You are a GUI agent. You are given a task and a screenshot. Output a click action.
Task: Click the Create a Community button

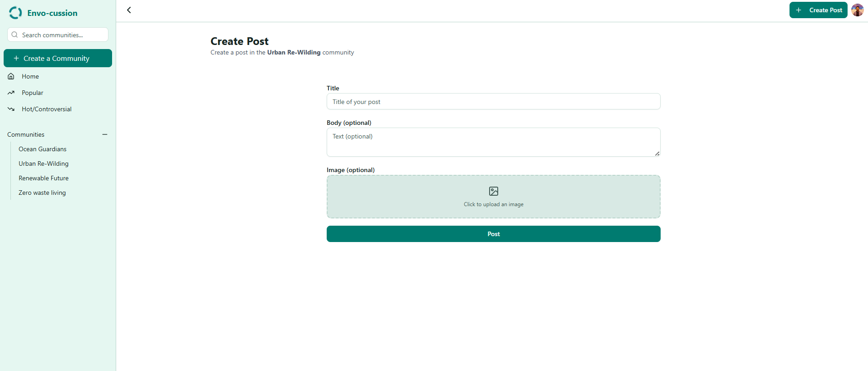pyautogui.click(x=58, y=58)
